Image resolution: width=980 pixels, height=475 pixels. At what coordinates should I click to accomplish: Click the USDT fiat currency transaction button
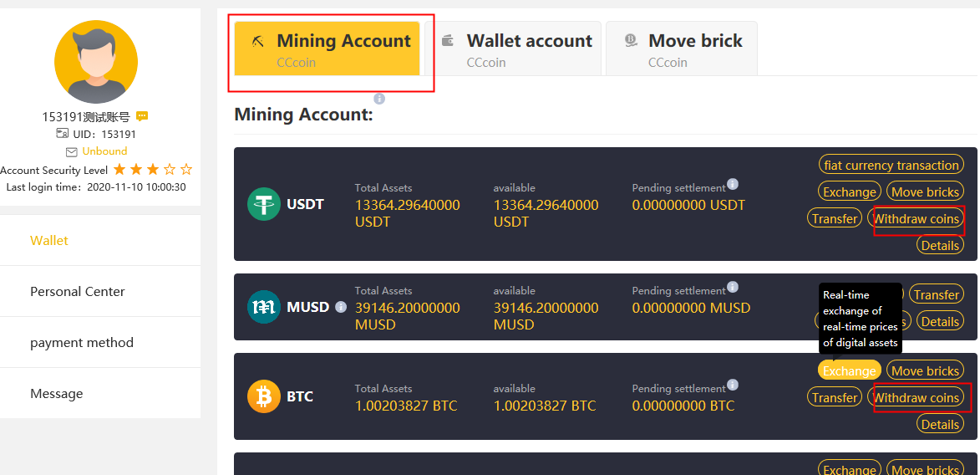click(x=891, y=166)
